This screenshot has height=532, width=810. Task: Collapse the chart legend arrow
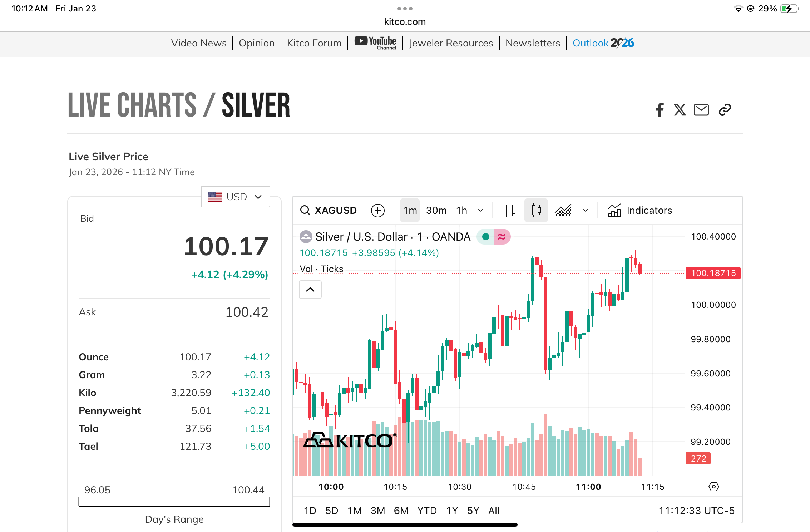310,290
